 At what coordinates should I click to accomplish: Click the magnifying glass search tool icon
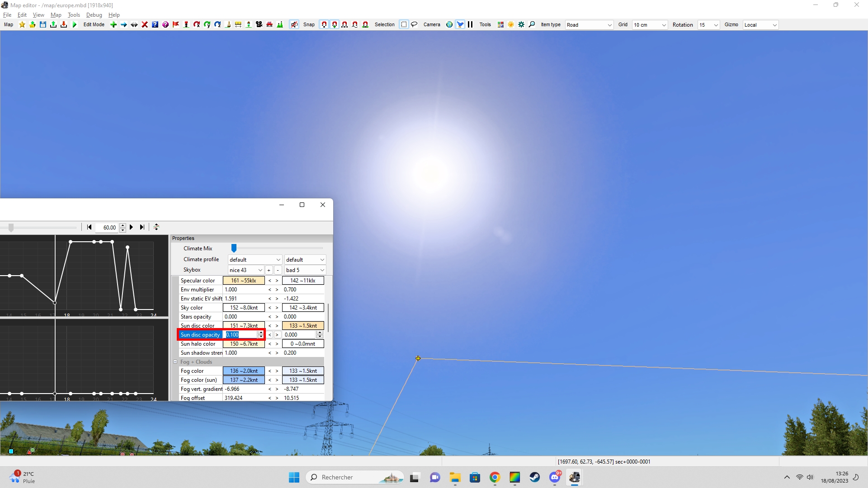pyautogui.click(x=532, y=25)
